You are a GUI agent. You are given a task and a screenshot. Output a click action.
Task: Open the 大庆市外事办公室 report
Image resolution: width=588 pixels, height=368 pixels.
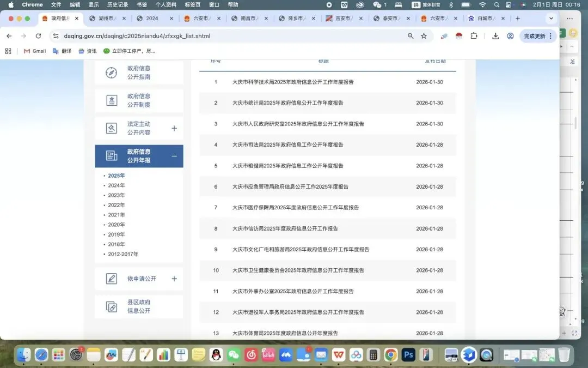click(293, 291)
